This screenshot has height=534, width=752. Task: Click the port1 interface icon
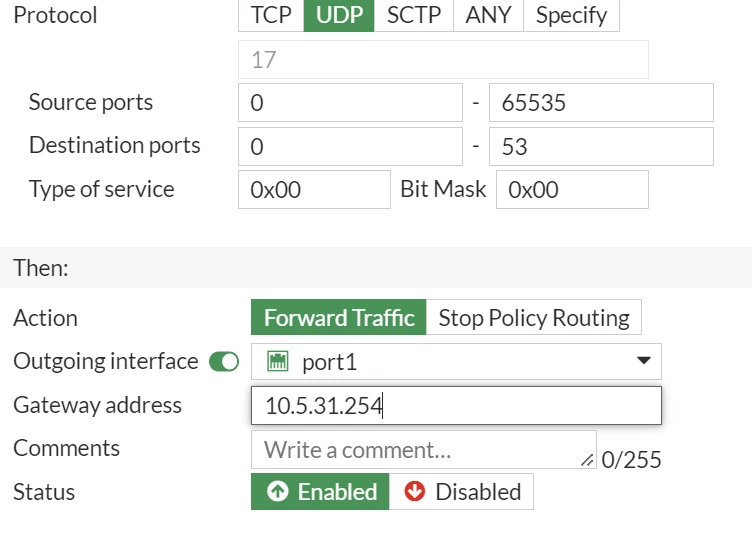[277, 361]
